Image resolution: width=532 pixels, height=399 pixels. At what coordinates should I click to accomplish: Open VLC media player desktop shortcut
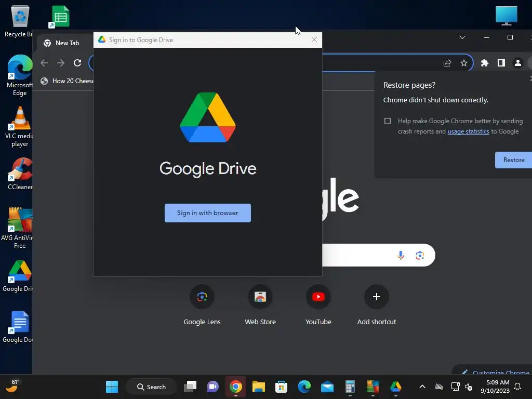[19, 127]
